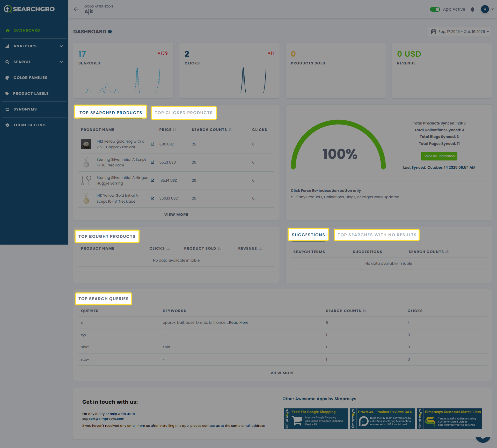Click the Color Families palette icon

pos(7,78)
